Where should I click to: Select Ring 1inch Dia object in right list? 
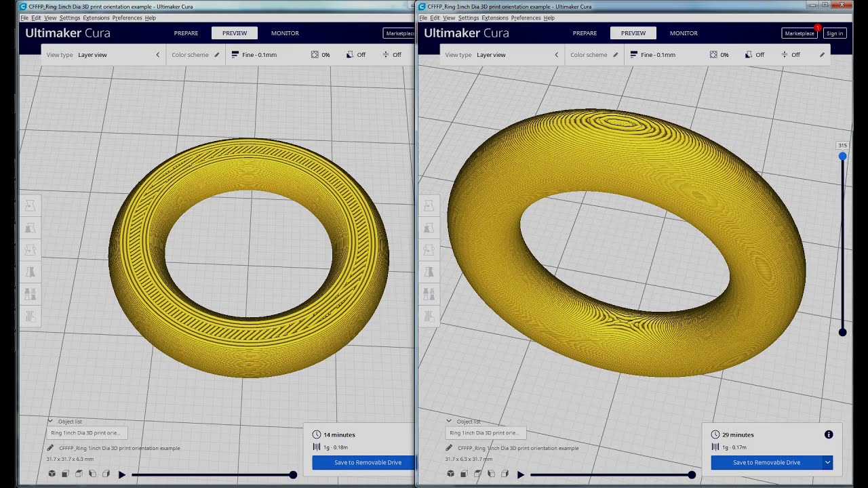tap(486, 432)
